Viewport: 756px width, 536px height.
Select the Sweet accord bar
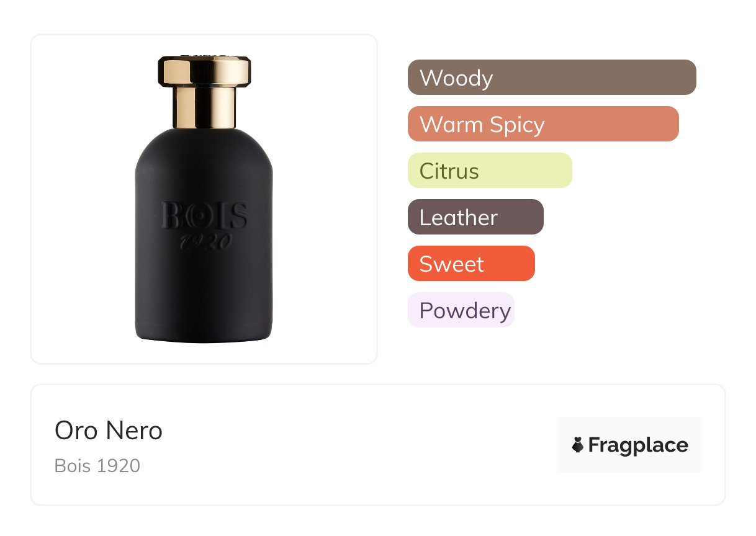[x=470, y=264]
